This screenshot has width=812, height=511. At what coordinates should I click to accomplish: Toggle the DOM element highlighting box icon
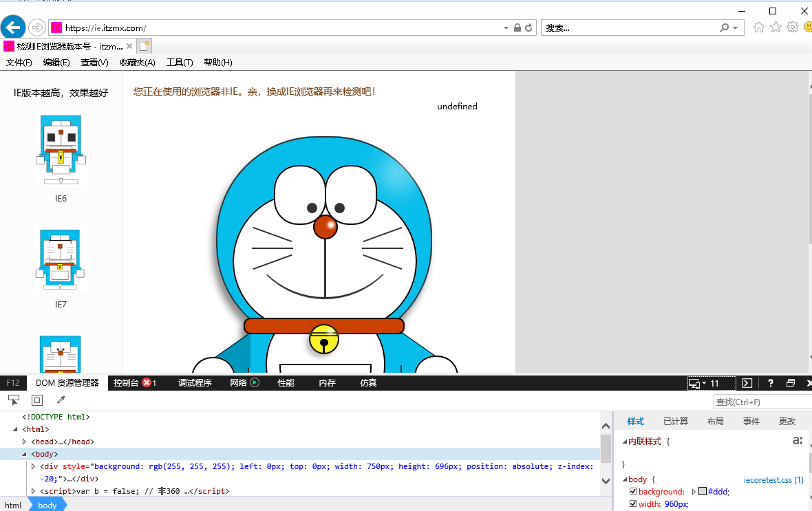36,400
